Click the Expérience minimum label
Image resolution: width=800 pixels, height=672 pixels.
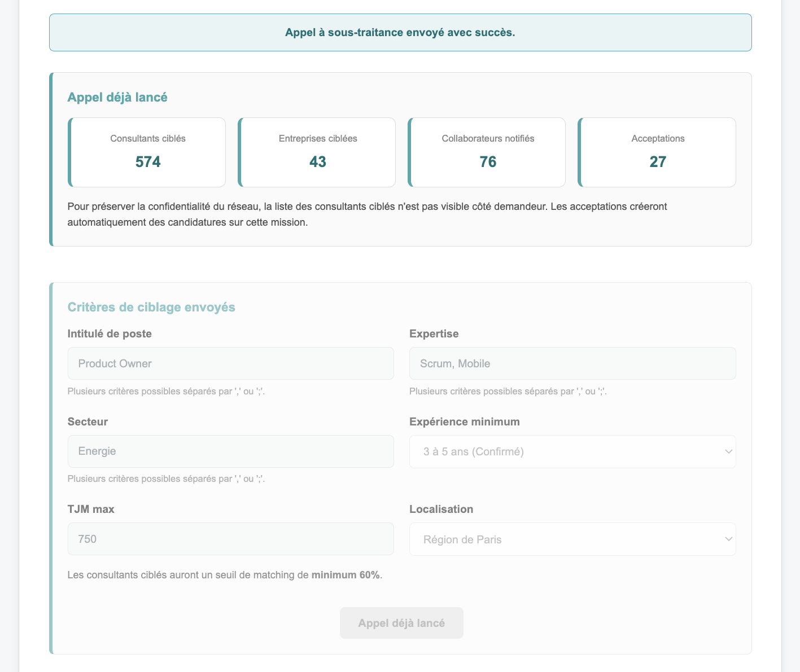(x=465, y=421)
